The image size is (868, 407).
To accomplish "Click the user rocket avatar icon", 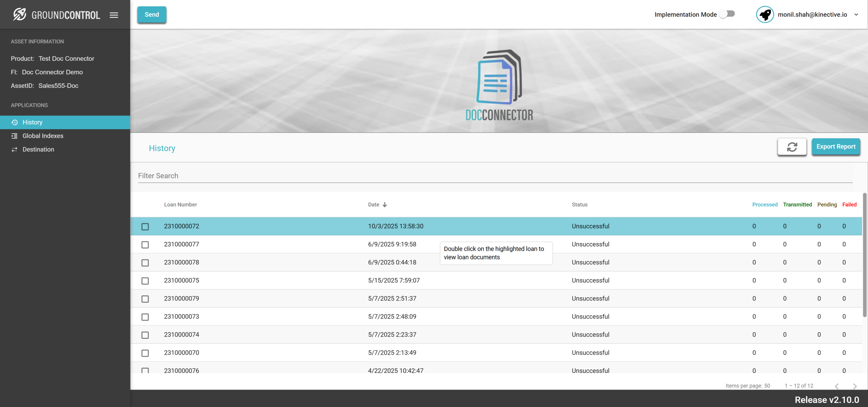I will [765, 15].
